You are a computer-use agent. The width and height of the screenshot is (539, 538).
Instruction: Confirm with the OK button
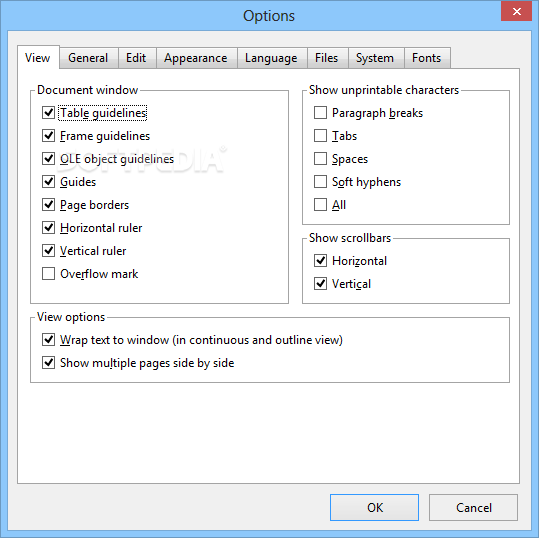pyautogui.click(x=374, y=508)
